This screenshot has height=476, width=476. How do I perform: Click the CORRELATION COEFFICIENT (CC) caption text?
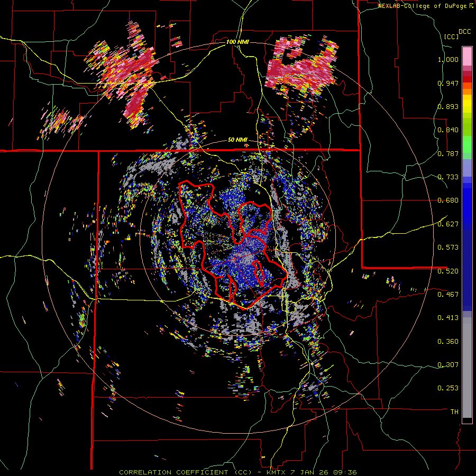pyautogui.click(x=185, y=472)
